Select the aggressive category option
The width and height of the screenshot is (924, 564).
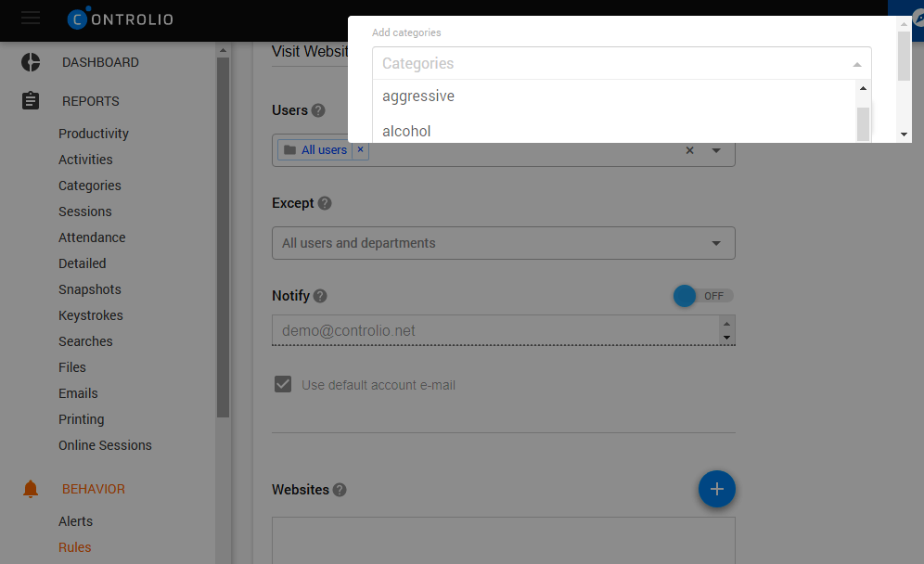(x=418, y=96)
